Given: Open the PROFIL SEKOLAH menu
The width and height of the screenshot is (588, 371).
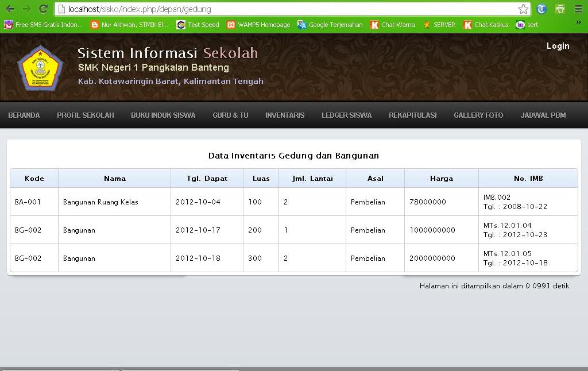Looking at the screenshot, I should coord(85,115).
